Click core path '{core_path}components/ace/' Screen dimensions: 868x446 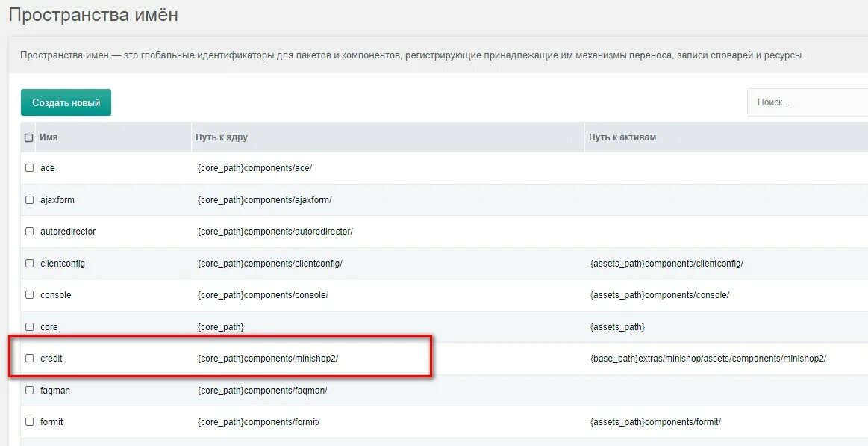click(x=255, y=168)
